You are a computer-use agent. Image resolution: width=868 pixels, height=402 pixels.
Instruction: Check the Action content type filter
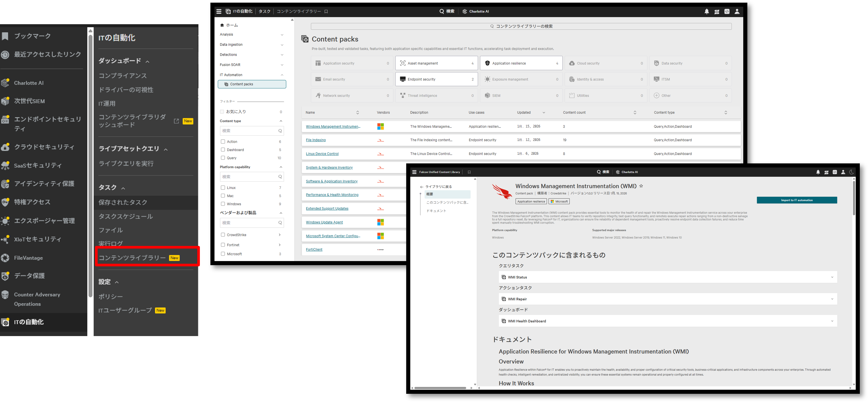223,142
